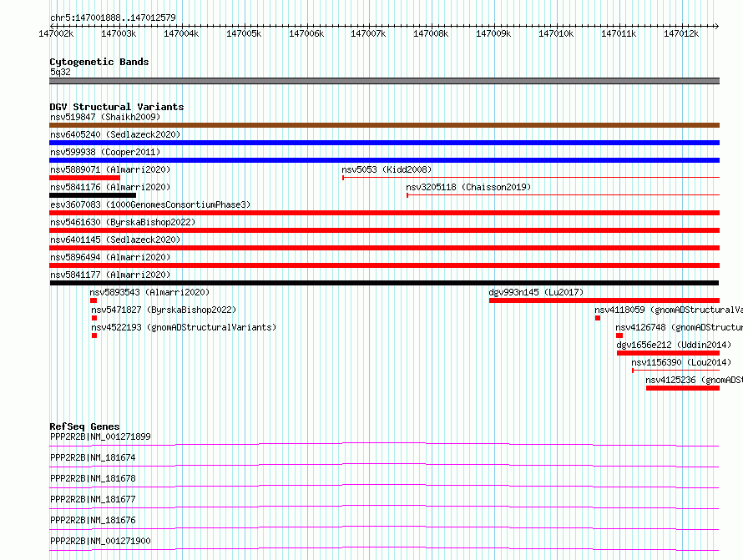Click the 147010k ruler label
743x560 pixels.
pos(556,33)
